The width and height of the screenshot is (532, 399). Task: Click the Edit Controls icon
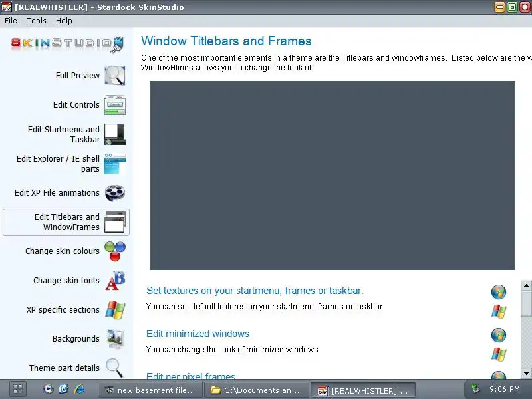tap(115, 105)
